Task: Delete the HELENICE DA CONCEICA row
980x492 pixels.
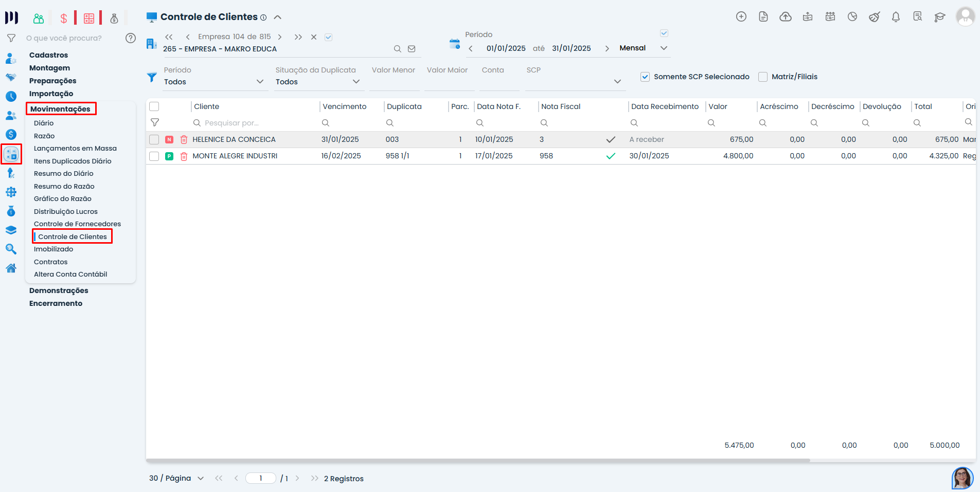Action: coord(184,140)
